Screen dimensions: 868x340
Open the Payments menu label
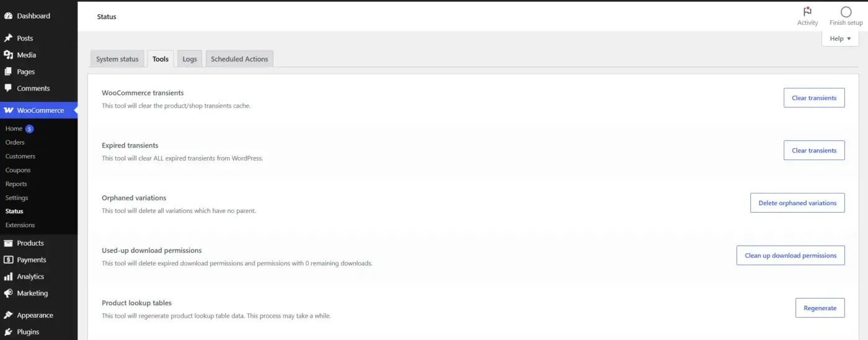32,260
